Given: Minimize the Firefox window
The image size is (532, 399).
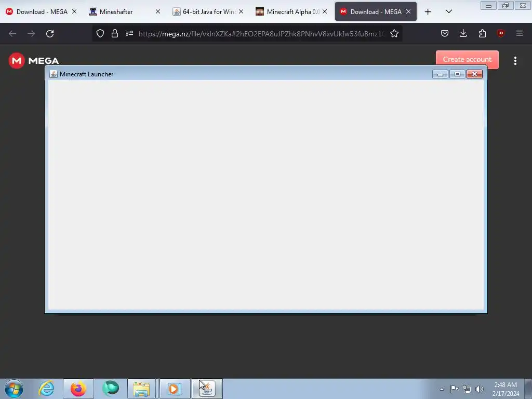Looking at the screenshot, I should coord(488,5).
